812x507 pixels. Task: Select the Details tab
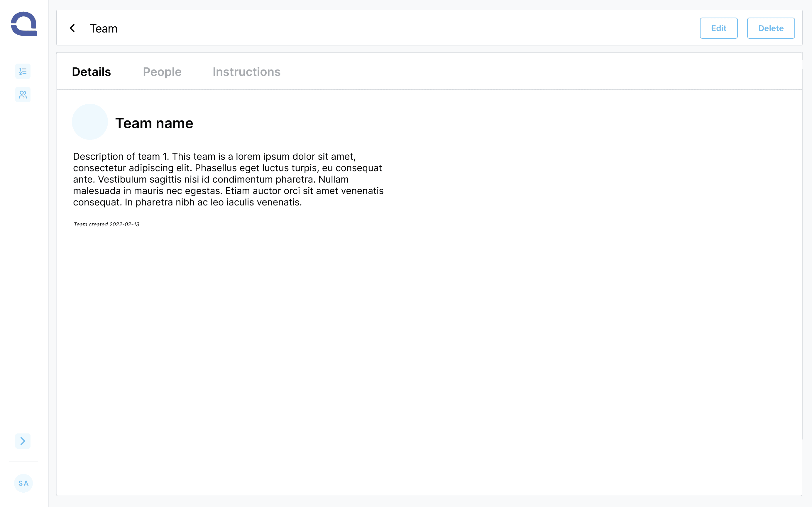point(91,72)
